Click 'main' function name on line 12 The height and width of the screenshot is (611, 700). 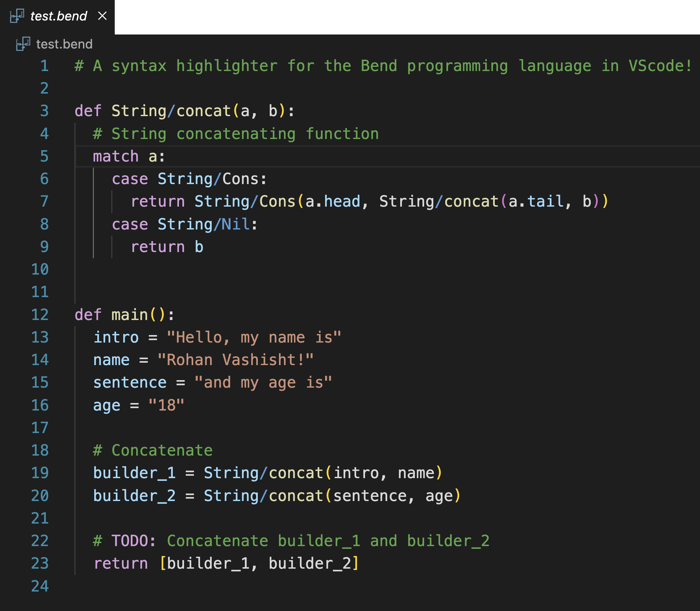[x=129, y=315]
